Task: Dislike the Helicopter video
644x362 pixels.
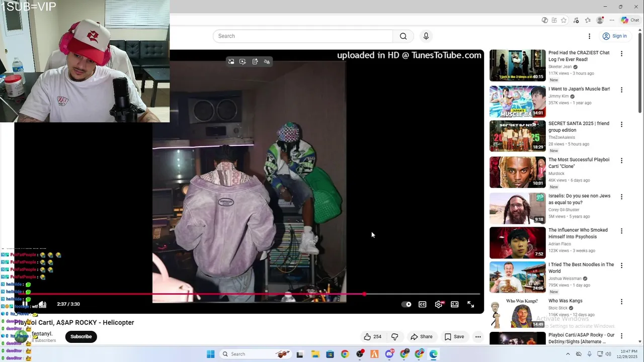Action: pyautogui.click(x=395, y=337)
